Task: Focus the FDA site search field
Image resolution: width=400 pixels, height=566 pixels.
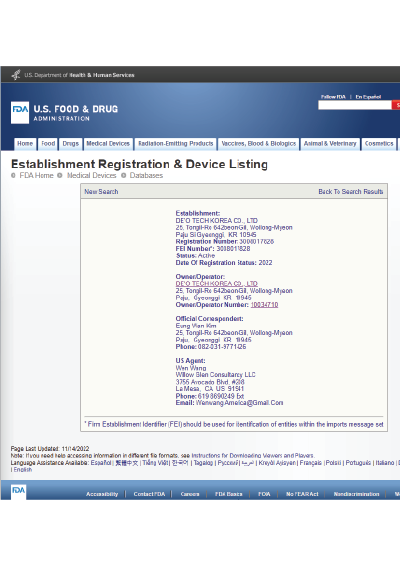Action: [x=355, y=105]
